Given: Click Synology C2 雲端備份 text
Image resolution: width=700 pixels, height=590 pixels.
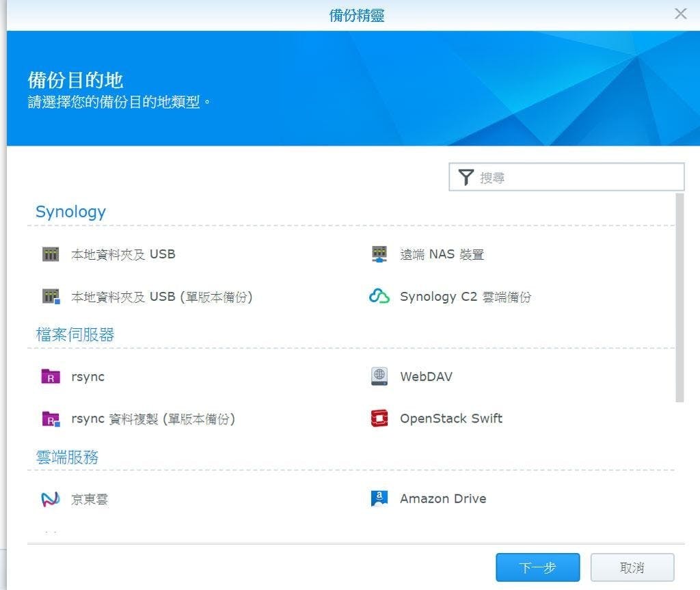Looking at the screenshot, I should (466, 297).
